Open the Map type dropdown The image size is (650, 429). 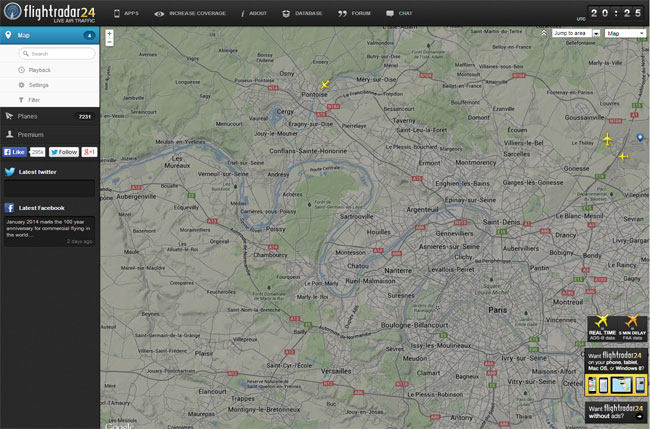(626, 33)
